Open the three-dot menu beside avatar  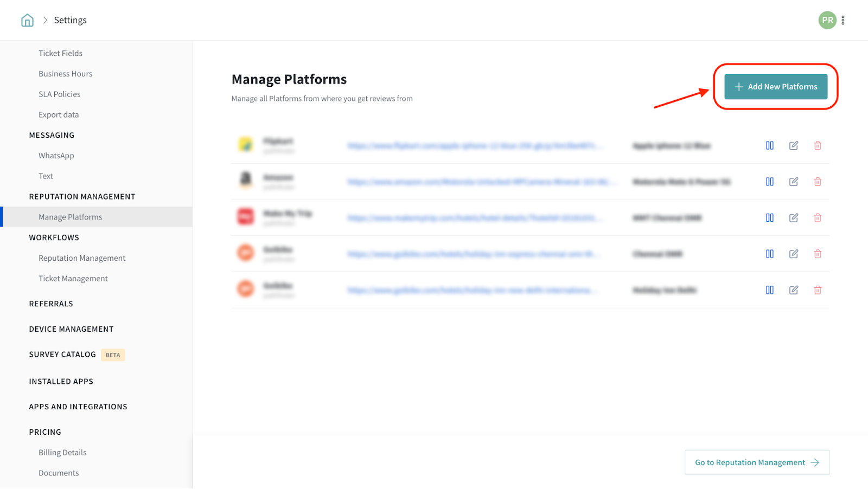[843, 21]
